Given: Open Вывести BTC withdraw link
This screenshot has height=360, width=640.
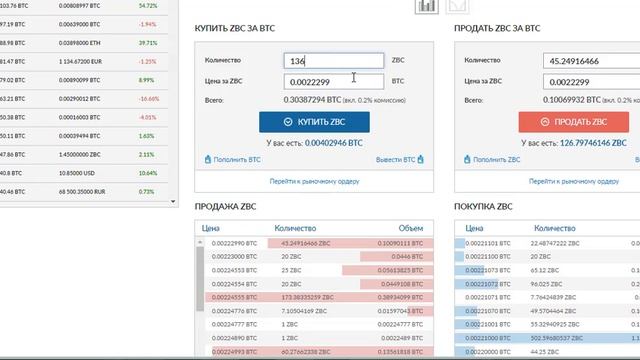Looking at the screenshot, I should 400,160.
